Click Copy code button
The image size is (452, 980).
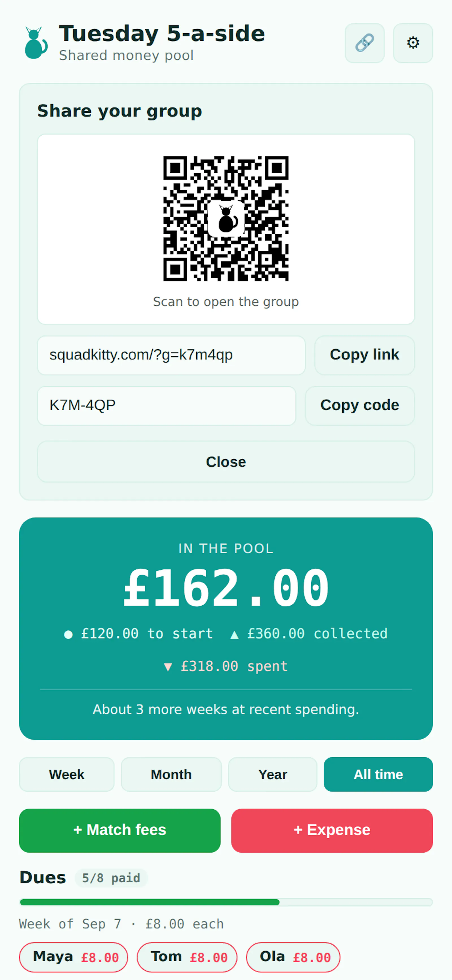[x=360, y=406]
